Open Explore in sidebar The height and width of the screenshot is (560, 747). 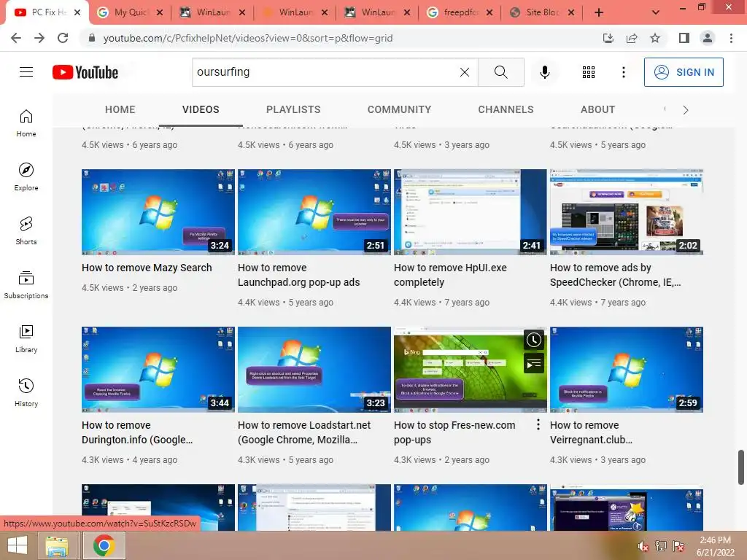tap(26, 177)
